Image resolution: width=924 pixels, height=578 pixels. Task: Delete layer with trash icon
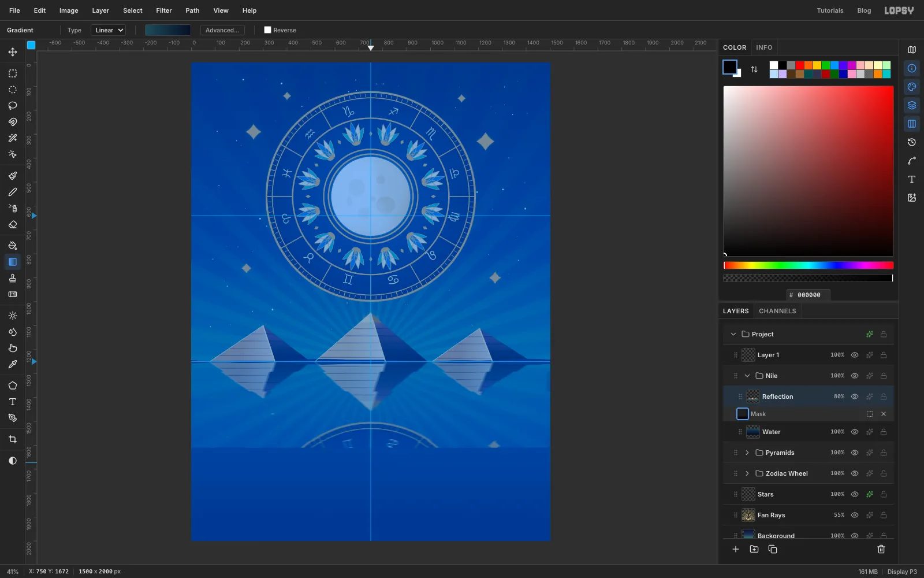pos(881,549)
